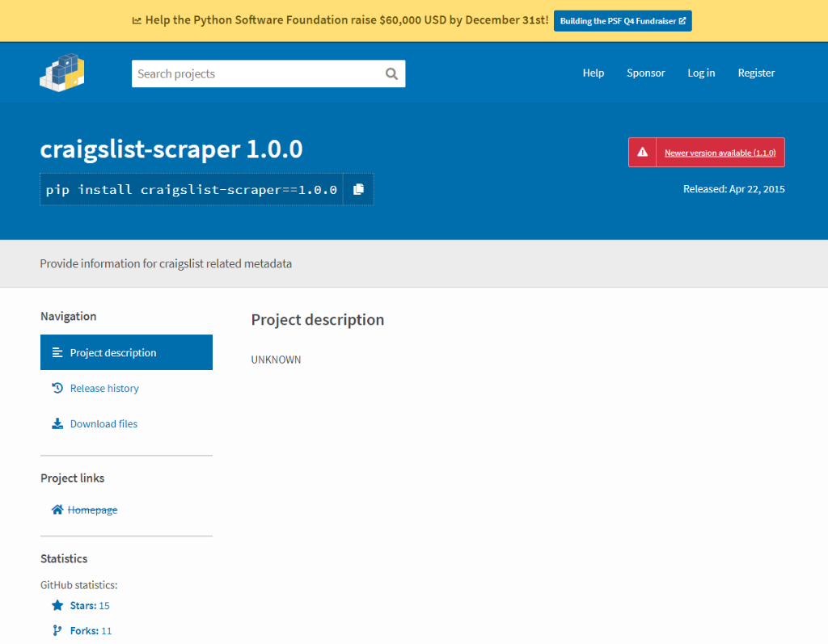
Task: Click the Project description list icon
Action: (57, 352)
